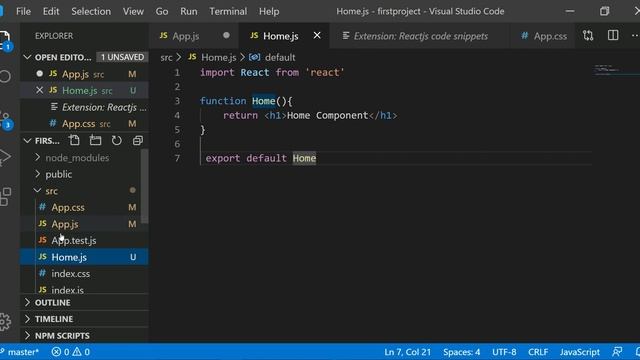
Task: Click New Folder icon in explorer header
Action: (96, 141)
